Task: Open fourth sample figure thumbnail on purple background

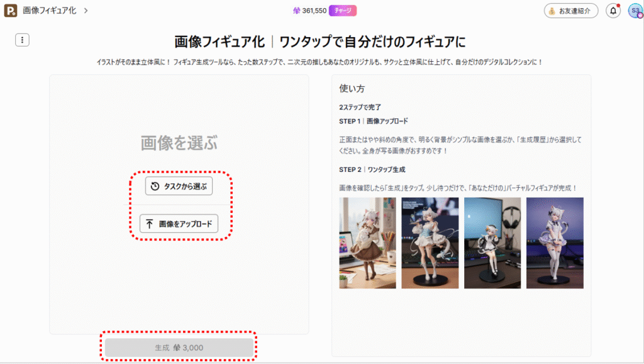Action: point(555,242)
